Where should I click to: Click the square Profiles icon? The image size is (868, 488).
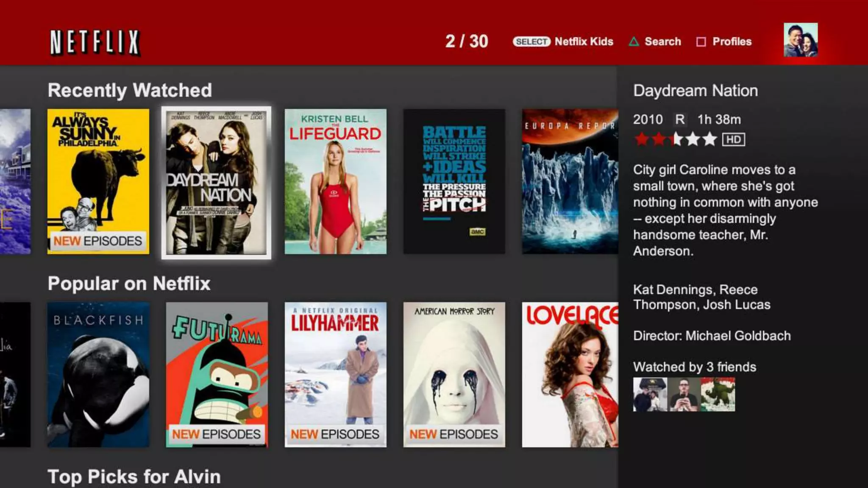701,42
